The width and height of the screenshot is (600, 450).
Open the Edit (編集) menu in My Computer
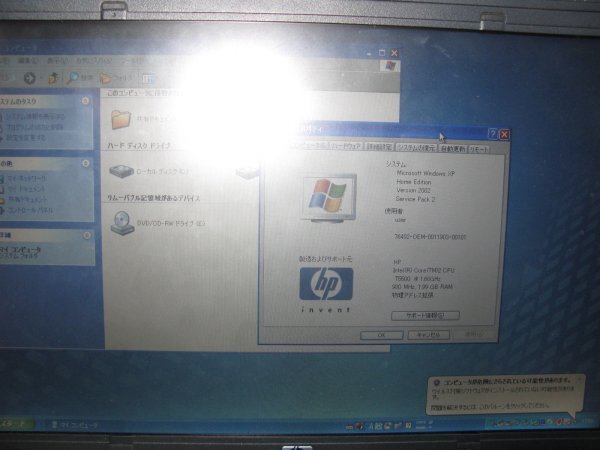pos(28,61)
